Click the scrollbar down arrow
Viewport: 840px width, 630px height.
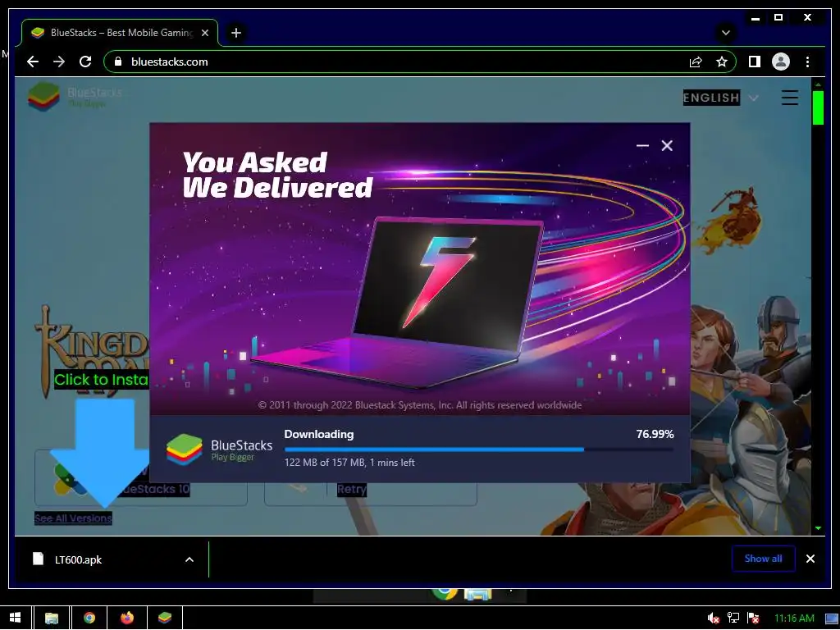818,528
